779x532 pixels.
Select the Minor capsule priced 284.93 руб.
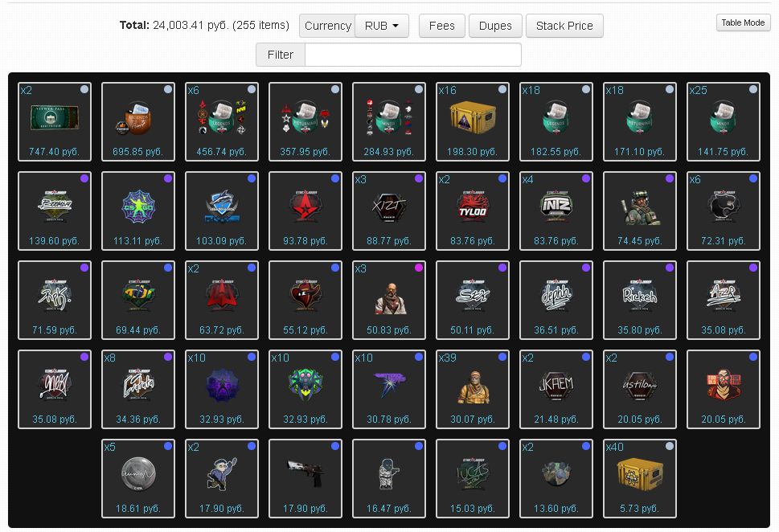coord(389,121)
